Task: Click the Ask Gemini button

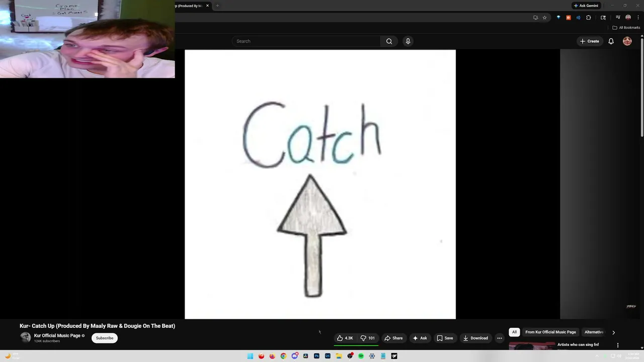Action: click(586, 6)
